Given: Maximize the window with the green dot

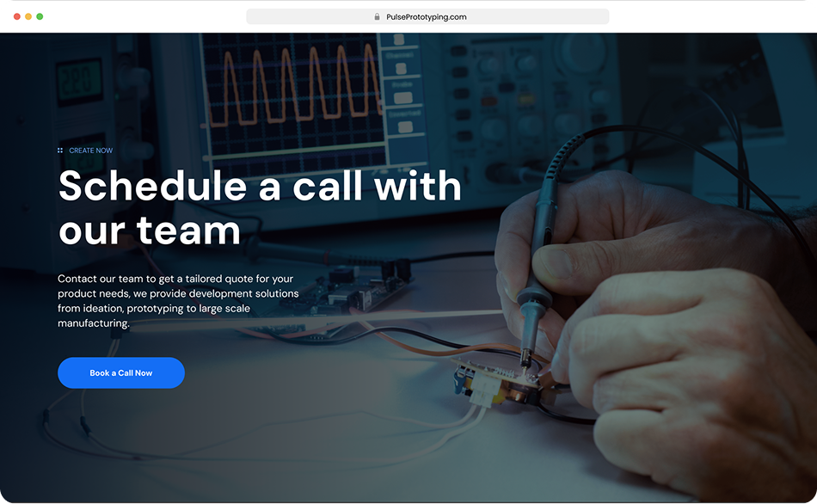Looking at the screenshot, I should (x=40, y=16).
